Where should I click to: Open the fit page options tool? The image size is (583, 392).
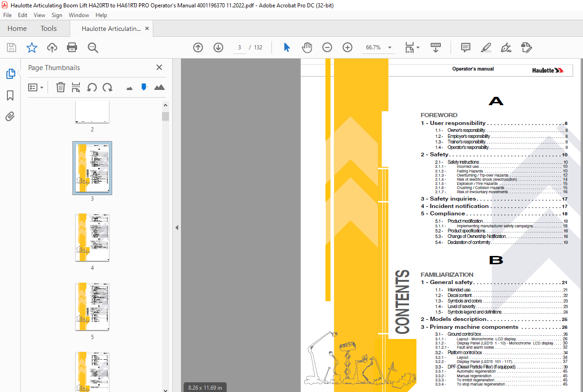coord(412,48)
